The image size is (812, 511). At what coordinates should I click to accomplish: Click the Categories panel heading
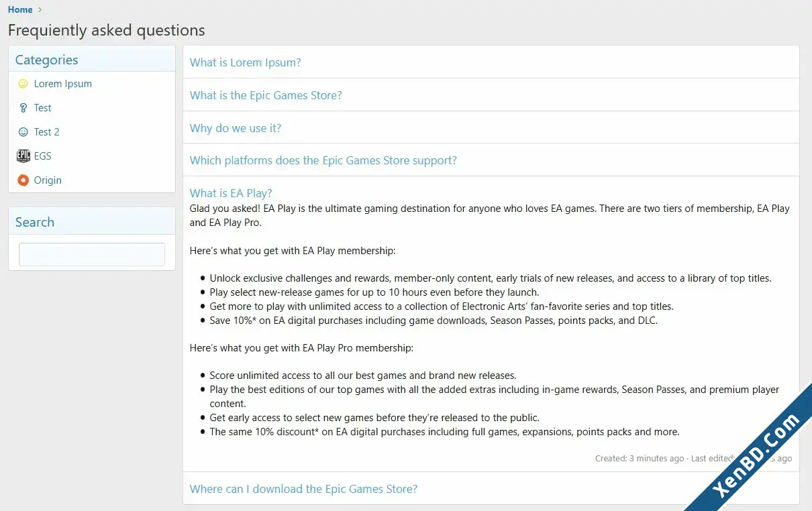pos(47,60)
